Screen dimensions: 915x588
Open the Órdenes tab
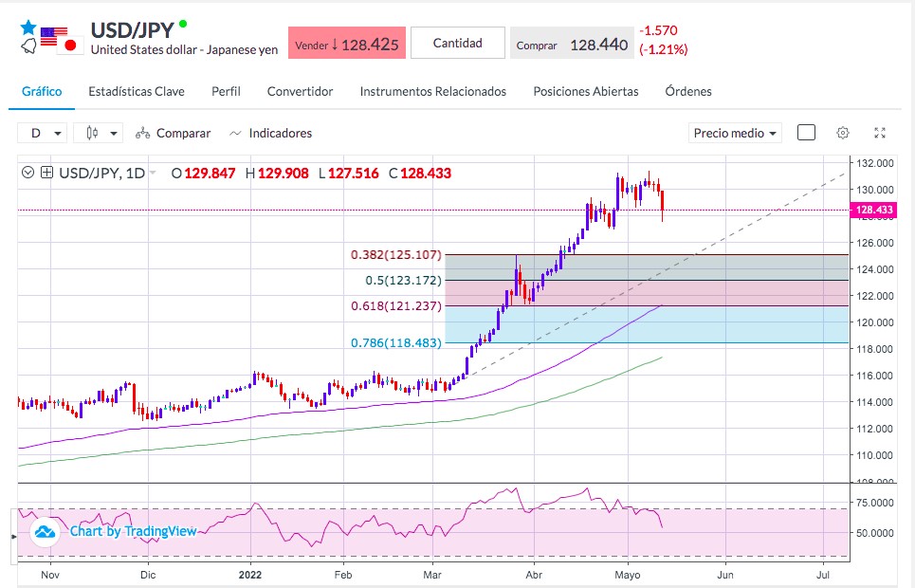point(688,92)
